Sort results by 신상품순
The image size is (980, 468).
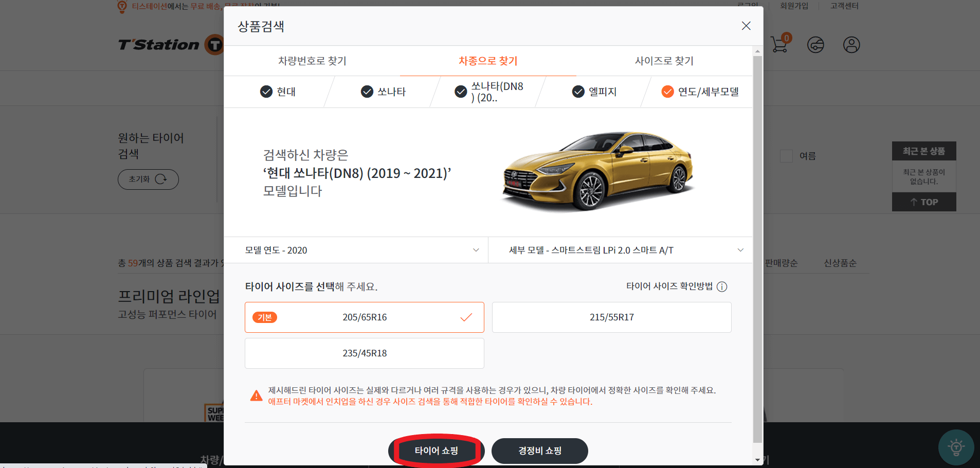(840, 263)
